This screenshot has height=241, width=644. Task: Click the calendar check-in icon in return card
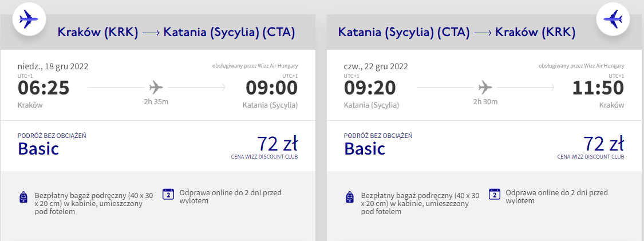pyautogui.click(x=495, y=194)
